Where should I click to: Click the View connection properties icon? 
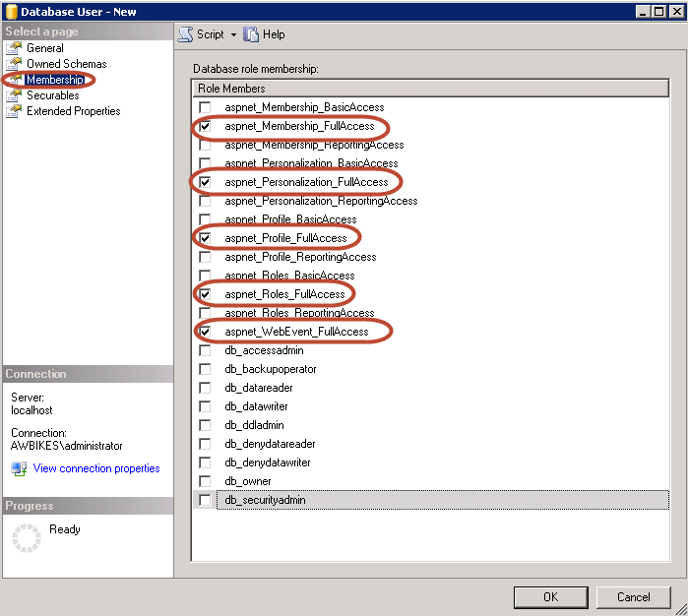(x=19, y=468)
